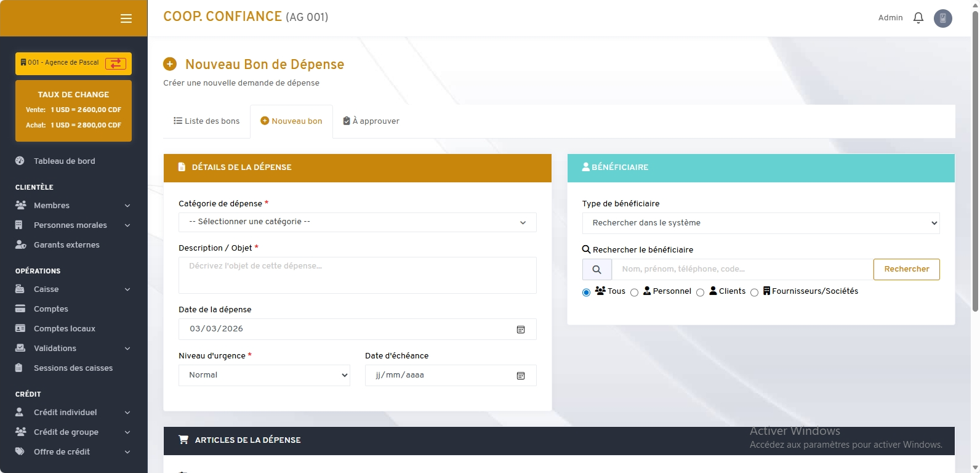Open the Niveau d'urgence dropdown
Image resolution: width=980 pixels, height=473 pixels.
tap(264, 375)
